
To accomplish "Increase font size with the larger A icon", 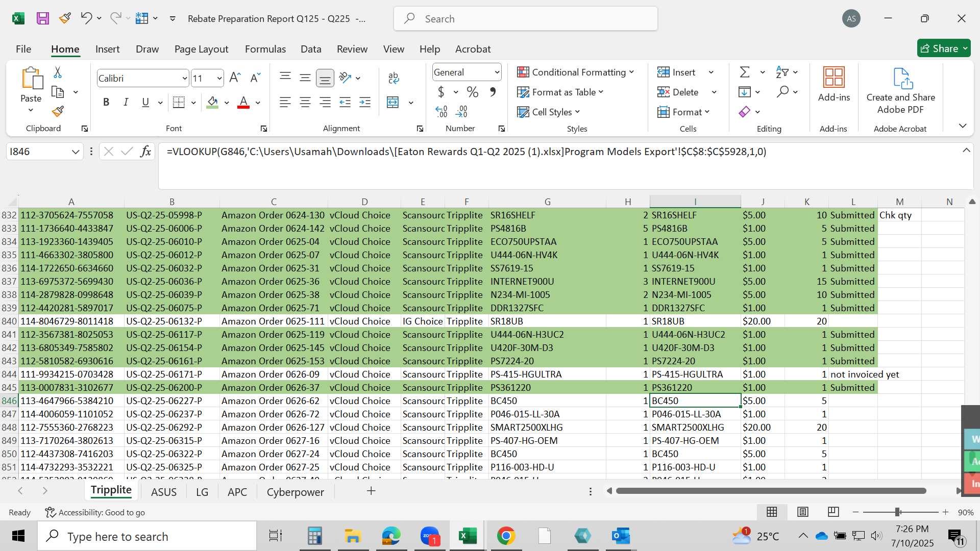I will [235, 78].
